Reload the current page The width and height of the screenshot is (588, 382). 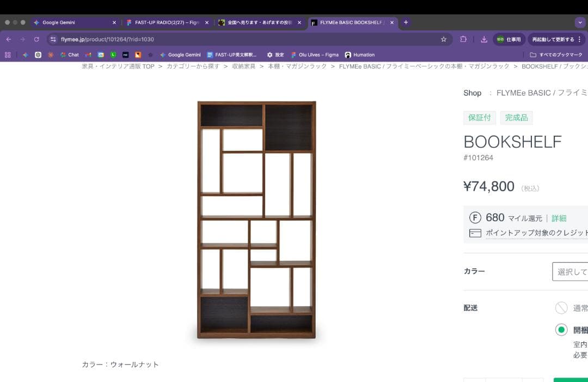tap(36, 39)
